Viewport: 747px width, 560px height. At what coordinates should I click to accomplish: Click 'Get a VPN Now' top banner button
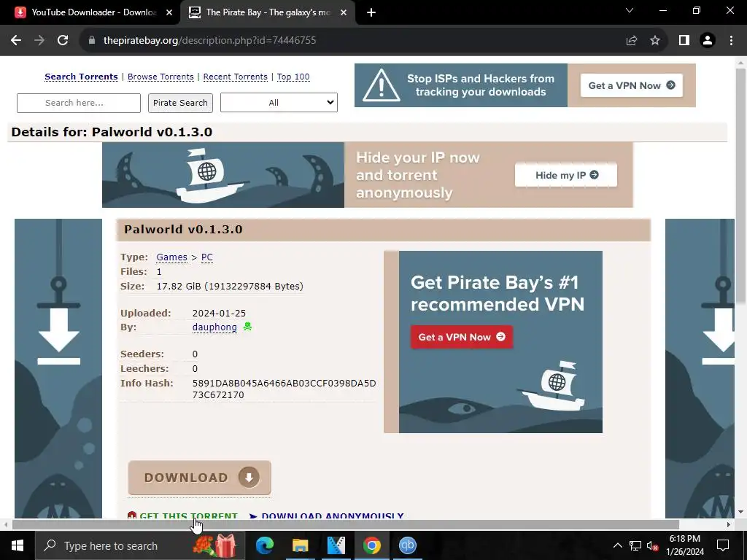[x=631, y=86]
